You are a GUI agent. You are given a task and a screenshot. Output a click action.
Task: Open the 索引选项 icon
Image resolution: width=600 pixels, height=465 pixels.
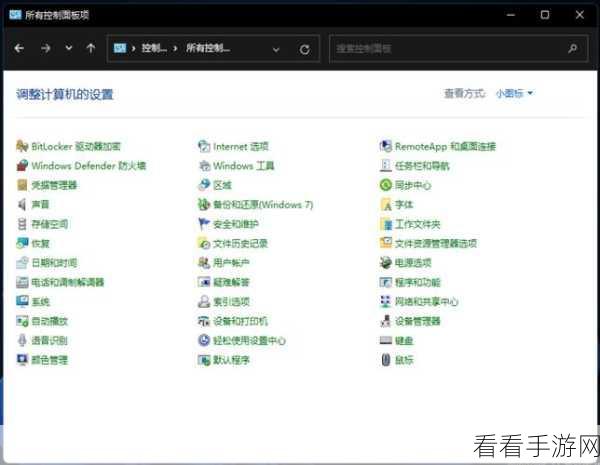tap(204, 302)
